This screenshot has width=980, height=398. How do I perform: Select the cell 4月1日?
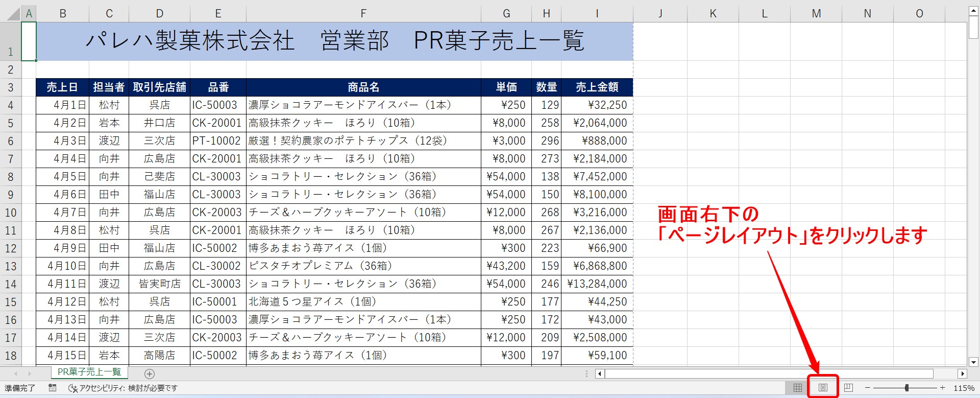[x=62, y=105]
